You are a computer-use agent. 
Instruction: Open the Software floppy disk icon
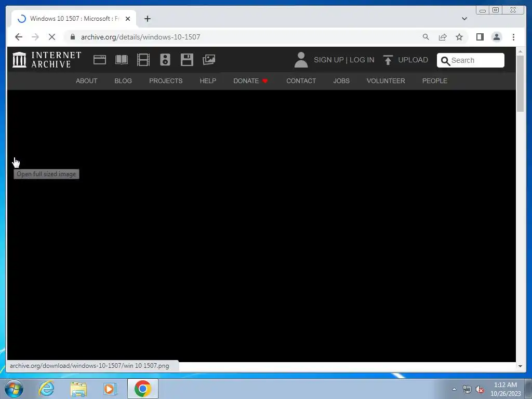coord(187,60)
